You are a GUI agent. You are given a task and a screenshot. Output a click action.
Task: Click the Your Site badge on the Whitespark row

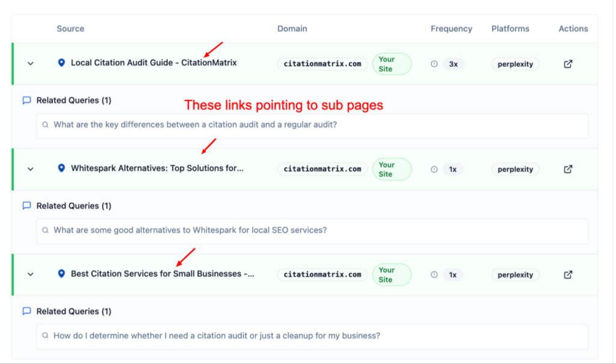pyautogui.click(x=392, y=169)
